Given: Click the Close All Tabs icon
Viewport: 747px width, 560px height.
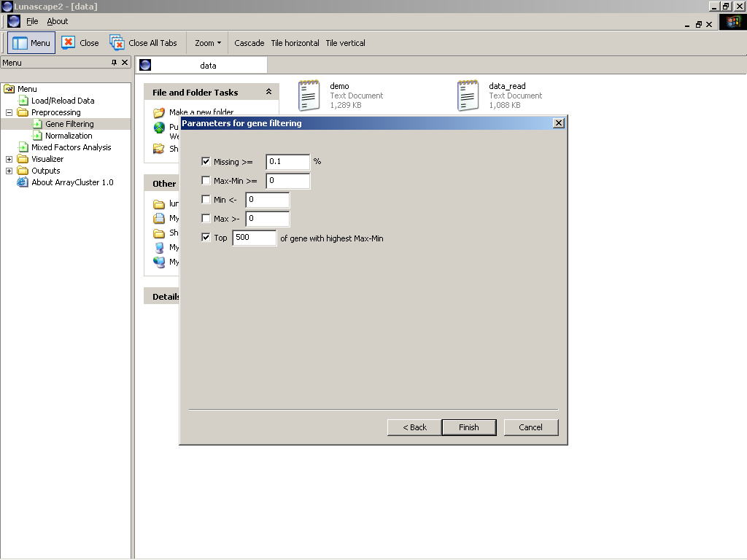Looking at the screenshot, I should (117, 43).
